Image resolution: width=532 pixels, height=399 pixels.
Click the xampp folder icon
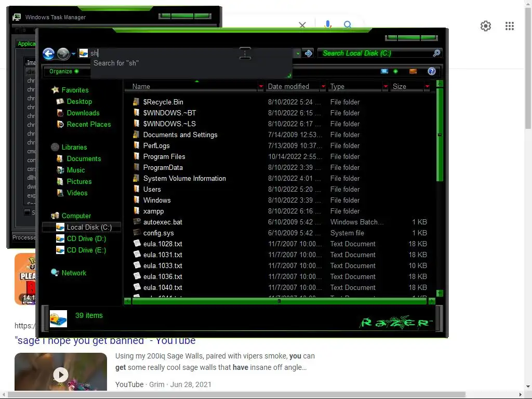coord(137,211)
